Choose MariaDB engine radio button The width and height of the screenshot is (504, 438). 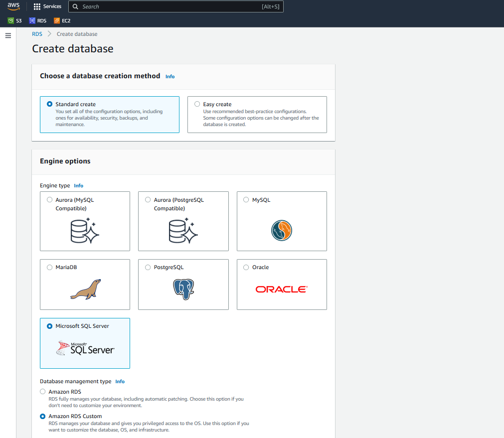(49, 267)
